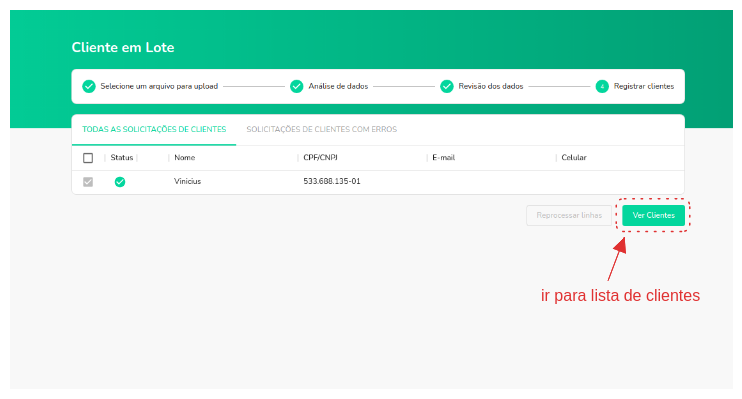Click 'Selecione um arquivo para upload' step label
Screen dimensions: 742x399
point(159,86)
